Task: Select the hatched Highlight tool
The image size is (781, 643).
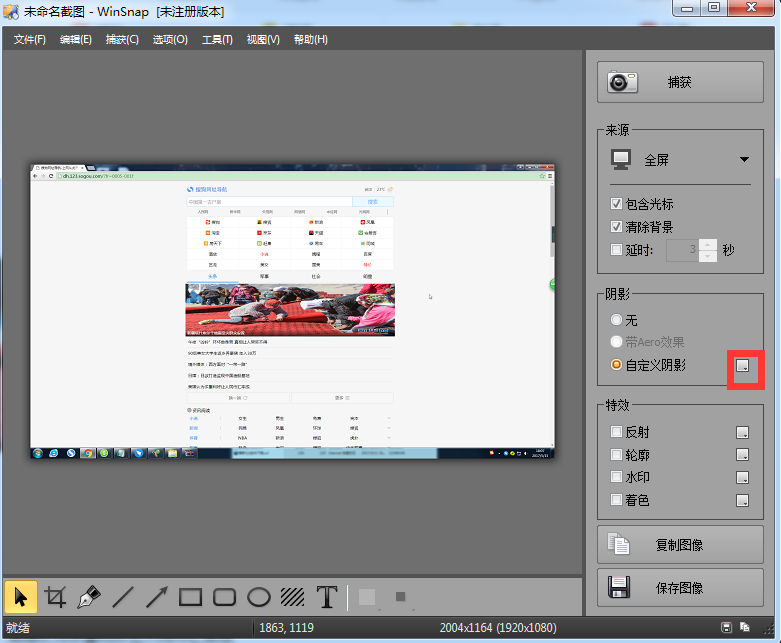Action: point(292,597)
